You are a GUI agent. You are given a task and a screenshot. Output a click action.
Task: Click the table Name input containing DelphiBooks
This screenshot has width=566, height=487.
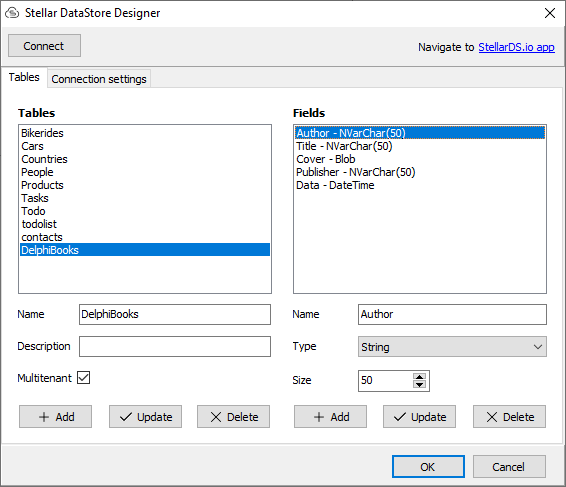tap(175, 314)
